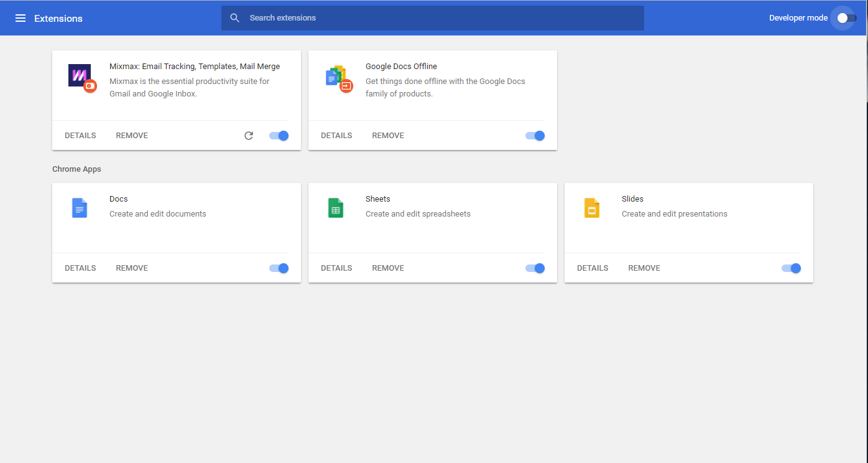Remove the Mixmax extension
The width and height of the screenshot is (868, 463).
point(132,136)
